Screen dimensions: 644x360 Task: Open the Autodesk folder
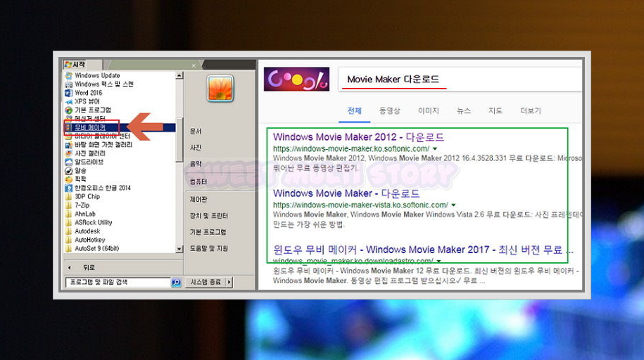[83, 231]
